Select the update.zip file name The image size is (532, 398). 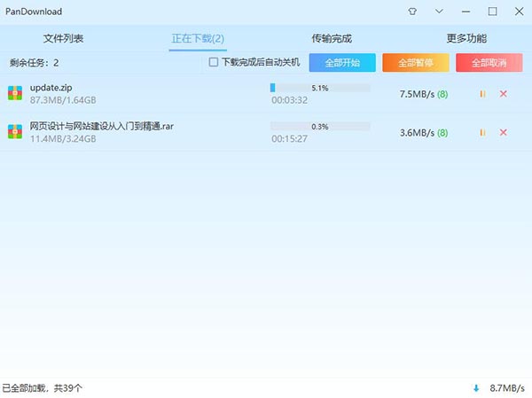click(51, 88)
